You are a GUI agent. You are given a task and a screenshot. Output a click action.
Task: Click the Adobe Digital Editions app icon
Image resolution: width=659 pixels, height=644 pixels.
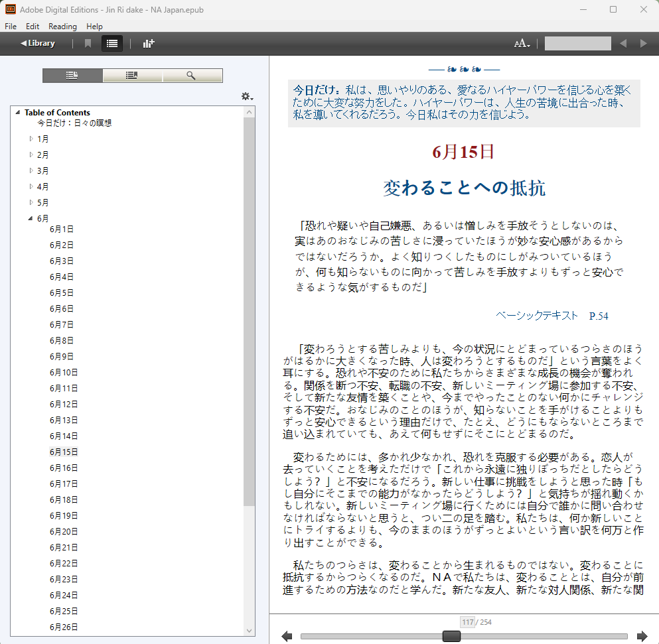[10, 9]
